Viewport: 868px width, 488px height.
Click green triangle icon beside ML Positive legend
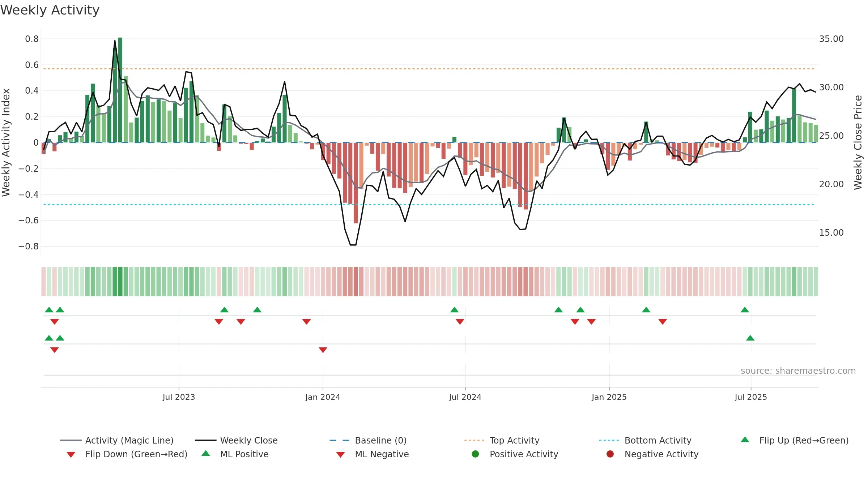[206, 453]
